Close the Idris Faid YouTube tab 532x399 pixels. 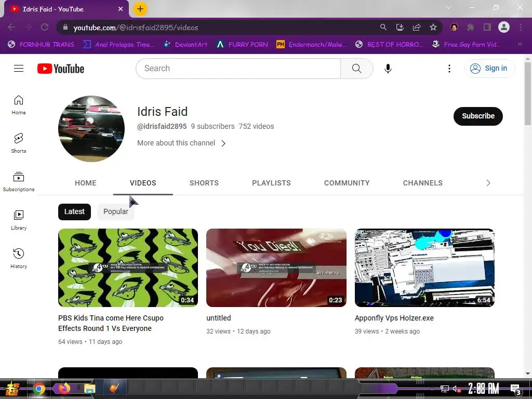pyautogui.click(x=121, y=9)
